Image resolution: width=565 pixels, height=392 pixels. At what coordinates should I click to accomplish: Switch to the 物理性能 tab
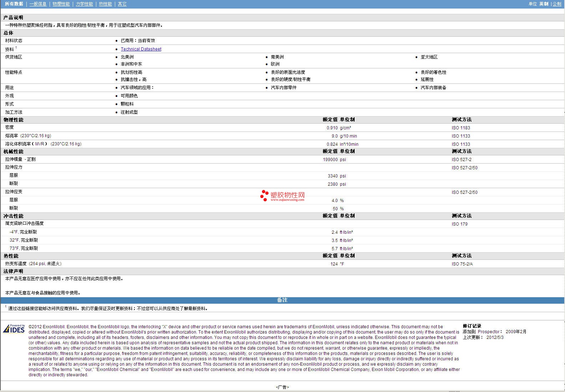pos(61,4)
